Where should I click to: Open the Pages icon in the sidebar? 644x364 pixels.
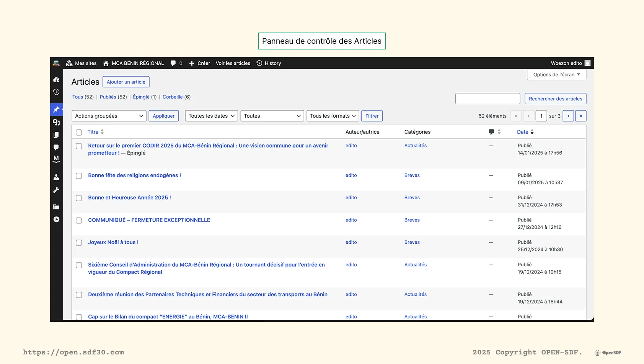tap(56, 134)
